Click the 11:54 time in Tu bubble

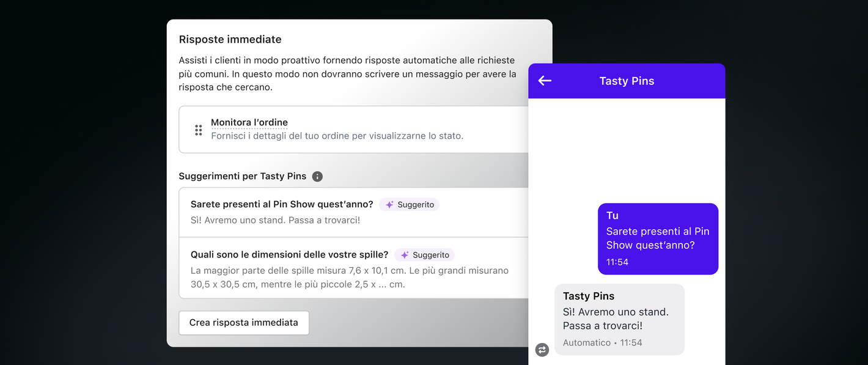coord(617,262)
